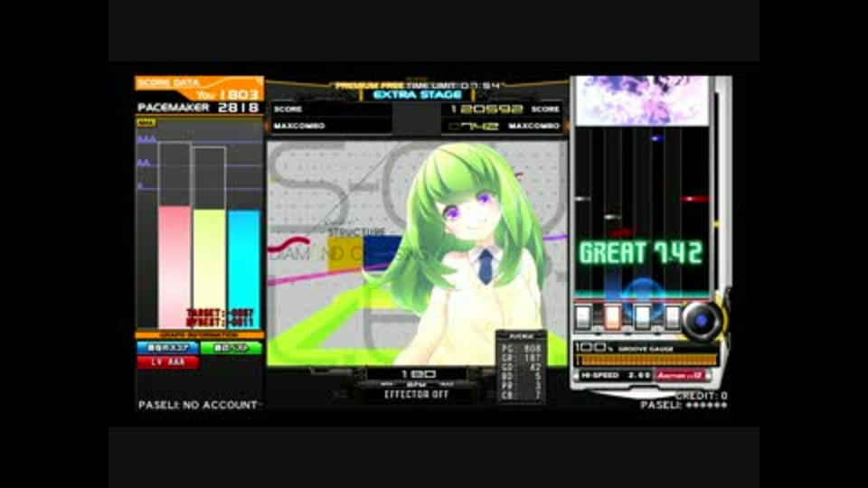Click the CREDIT: 0 text
The image size is (868, 488).
[702, 396]
